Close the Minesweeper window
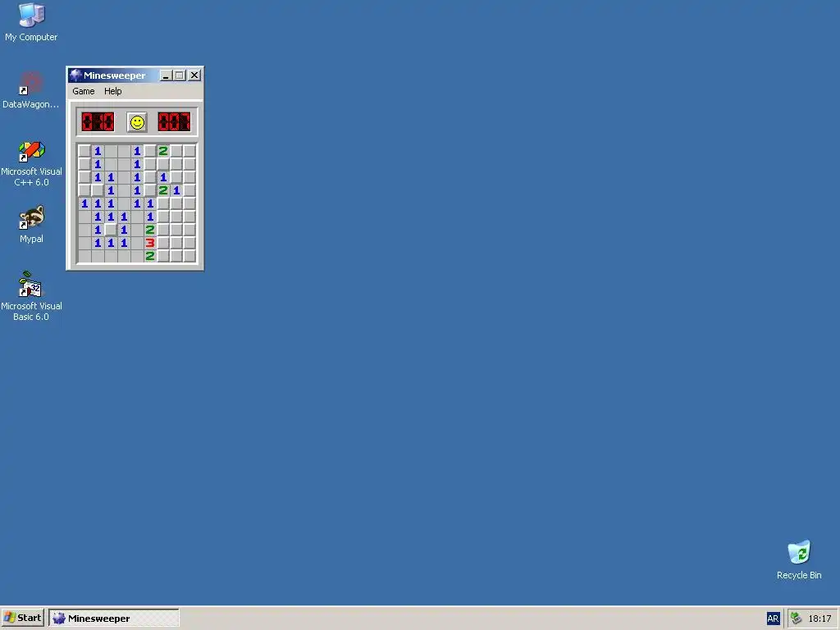This screenshot has height=630, width=840. pyautogui.click(x=194, y=75)
